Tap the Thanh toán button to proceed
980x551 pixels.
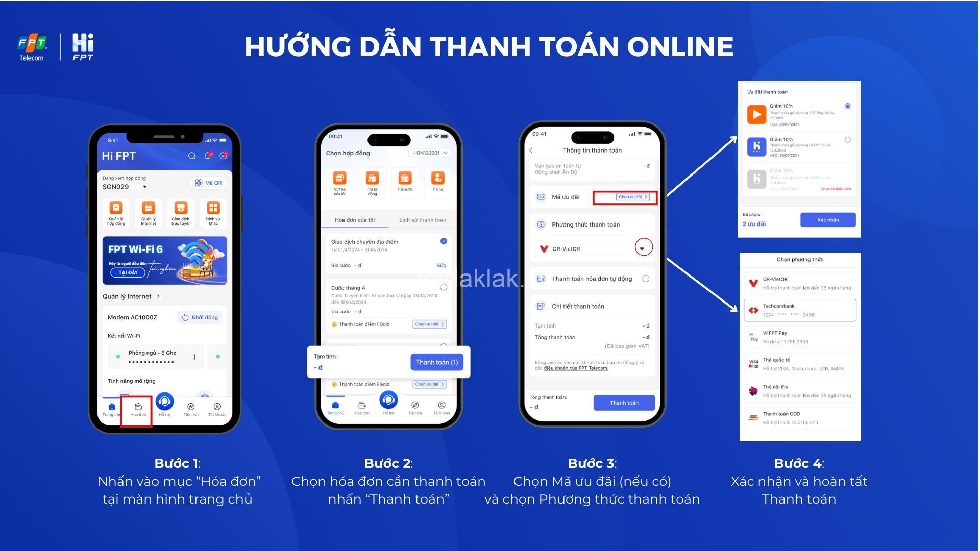(620, 404)
